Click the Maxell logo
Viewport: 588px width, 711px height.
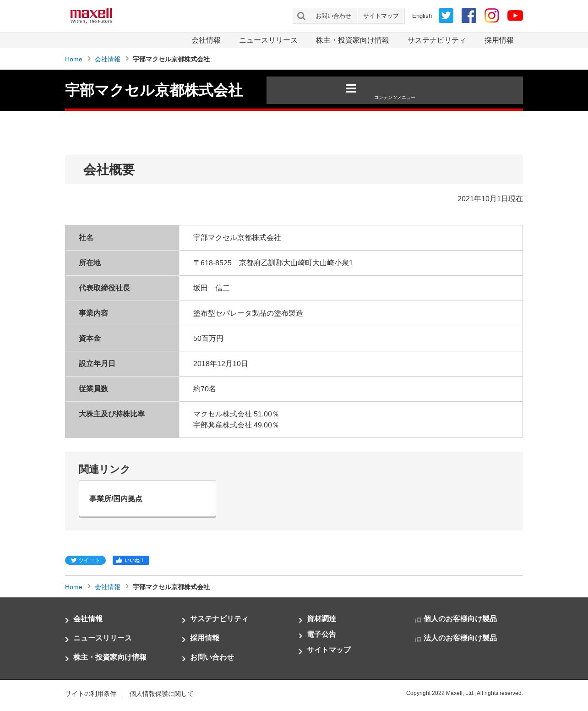(91, 16)
